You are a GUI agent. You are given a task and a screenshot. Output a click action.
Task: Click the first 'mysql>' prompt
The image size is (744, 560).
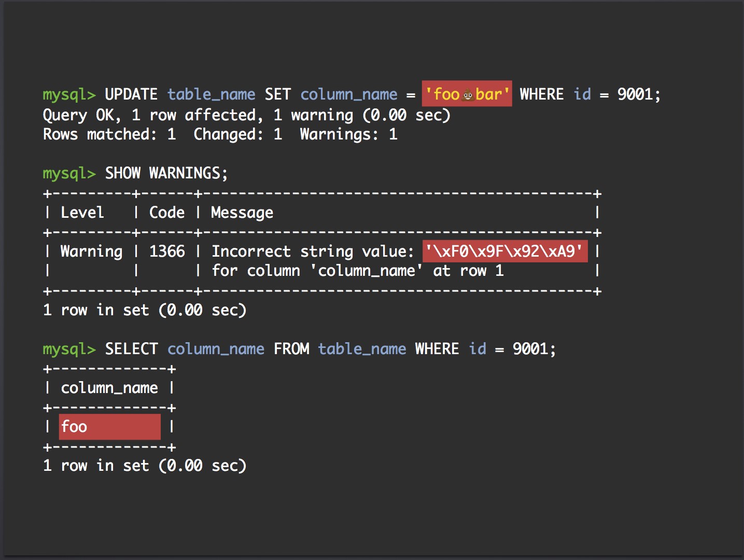click(69, 95)
